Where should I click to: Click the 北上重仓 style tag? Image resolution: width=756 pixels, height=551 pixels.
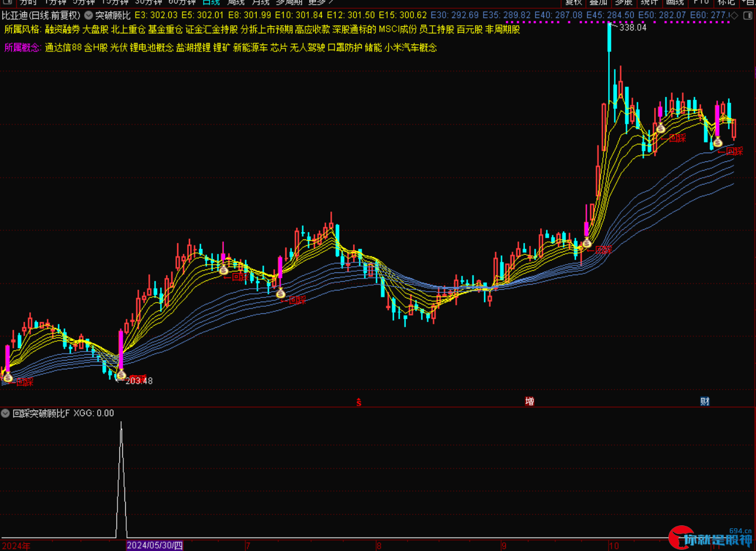pyautogui.click(x=128, y=29)
